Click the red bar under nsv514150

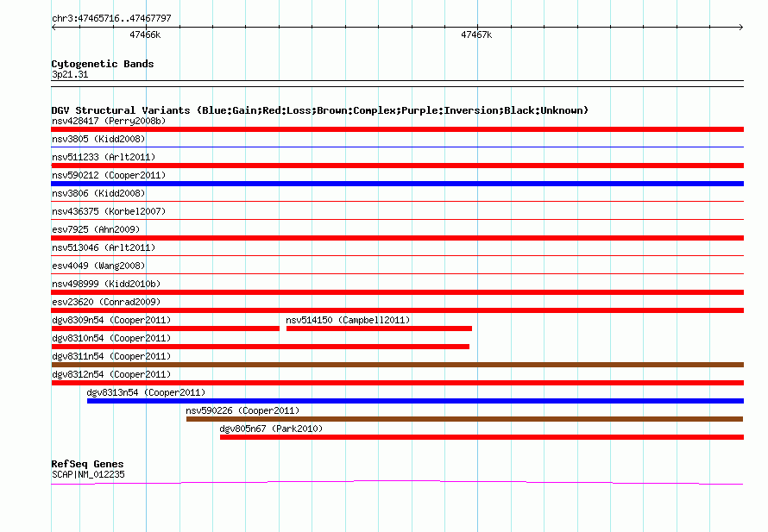[x=379, y=329]
